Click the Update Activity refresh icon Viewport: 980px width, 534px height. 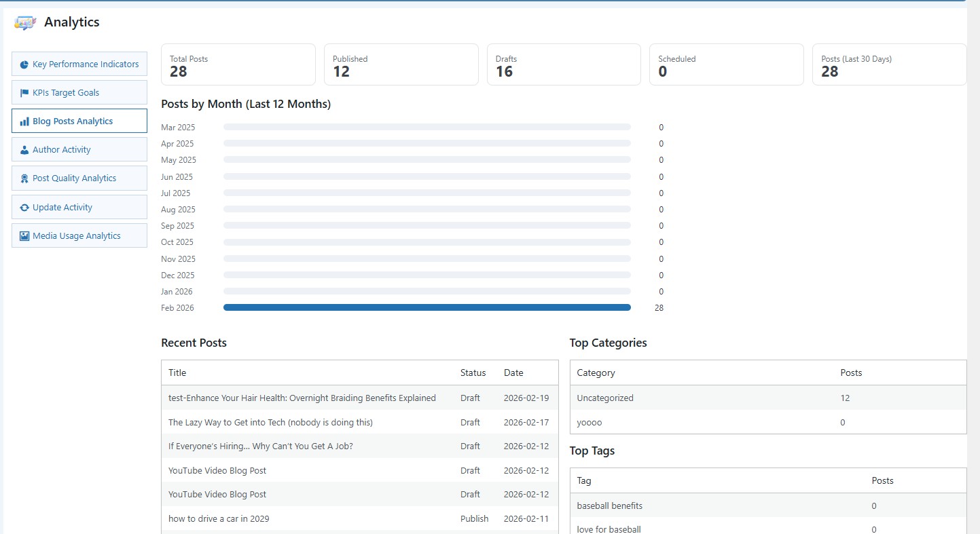(x=26, y=207)
